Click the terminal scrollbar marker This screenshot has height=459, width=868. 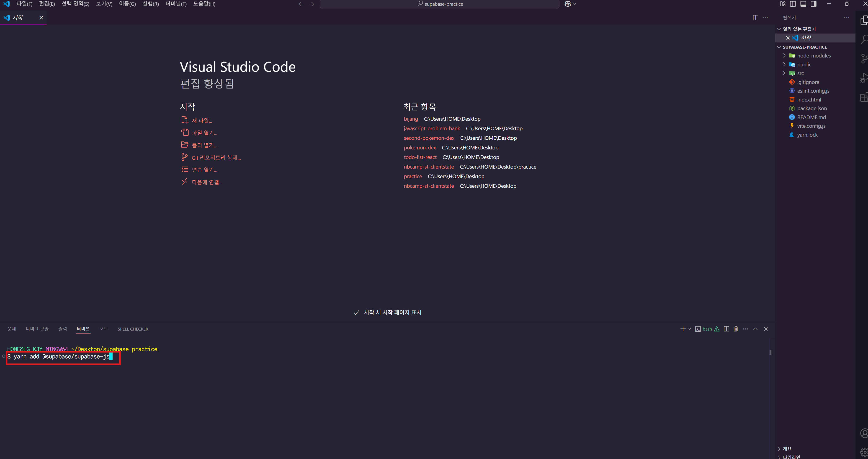click(x=770, y=352)
